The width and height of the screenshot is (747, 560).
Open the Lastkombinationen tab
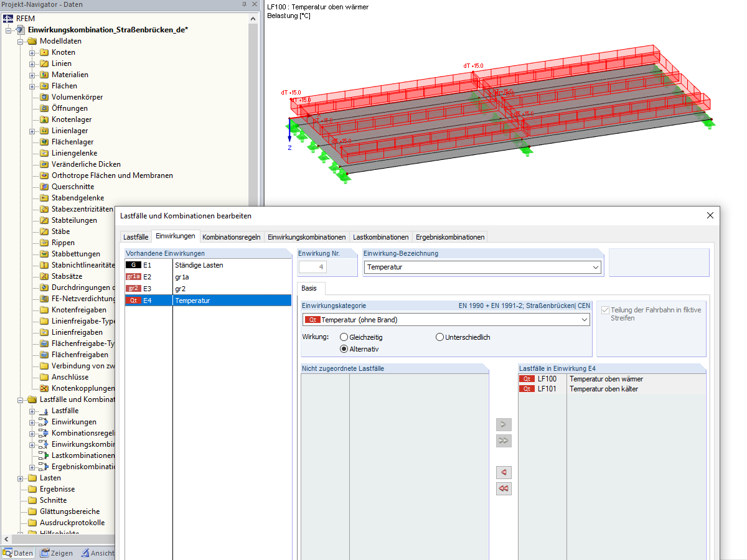pyautogui.click(x=381, y=237)
